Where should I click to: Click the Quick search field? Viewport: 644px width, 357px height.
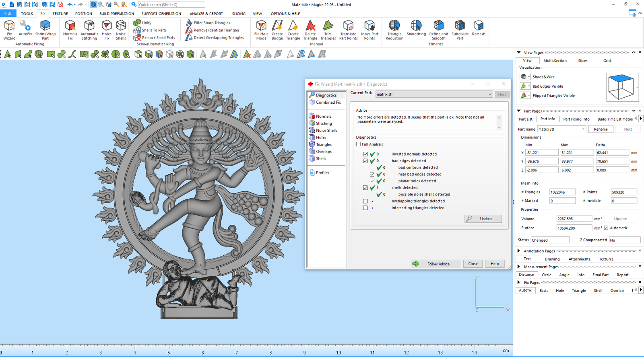tap(171, 4)
